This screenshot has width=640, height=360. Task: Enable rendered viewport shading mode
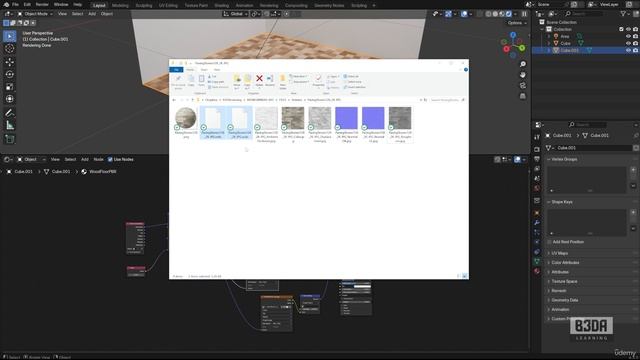[x=509, y=14]
